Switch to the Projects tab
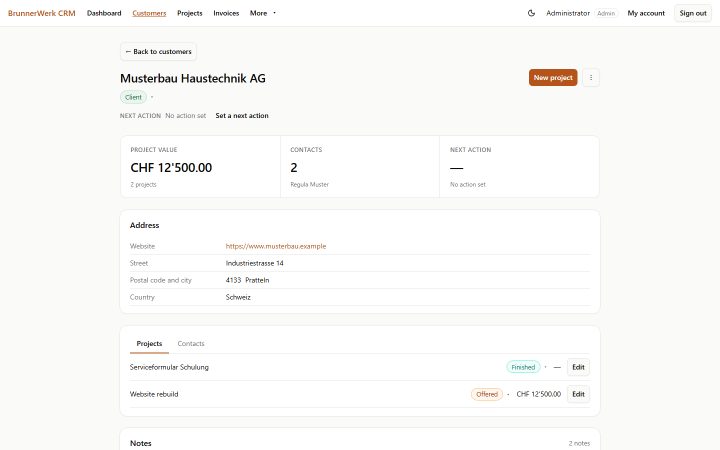 click(149, 343)
